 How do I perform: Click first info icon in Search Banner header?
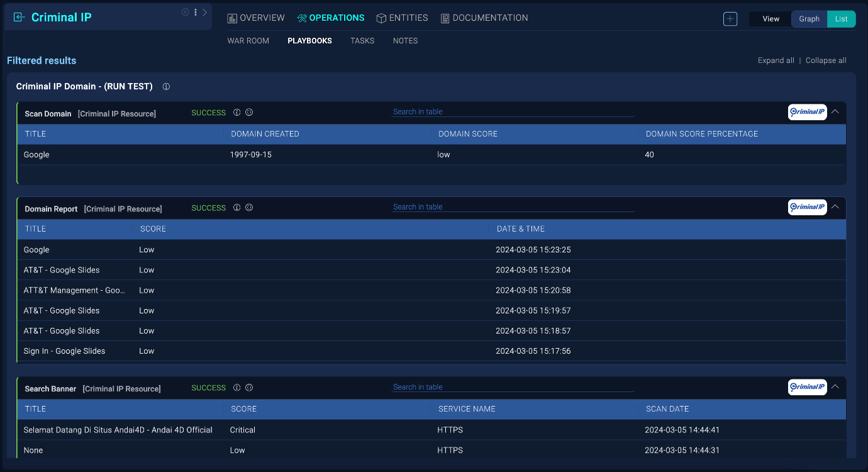237,388
